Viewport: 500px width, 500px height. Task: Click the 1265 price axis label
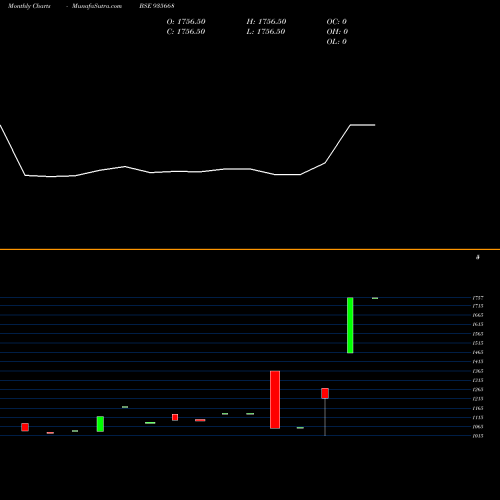coord(478,389)
